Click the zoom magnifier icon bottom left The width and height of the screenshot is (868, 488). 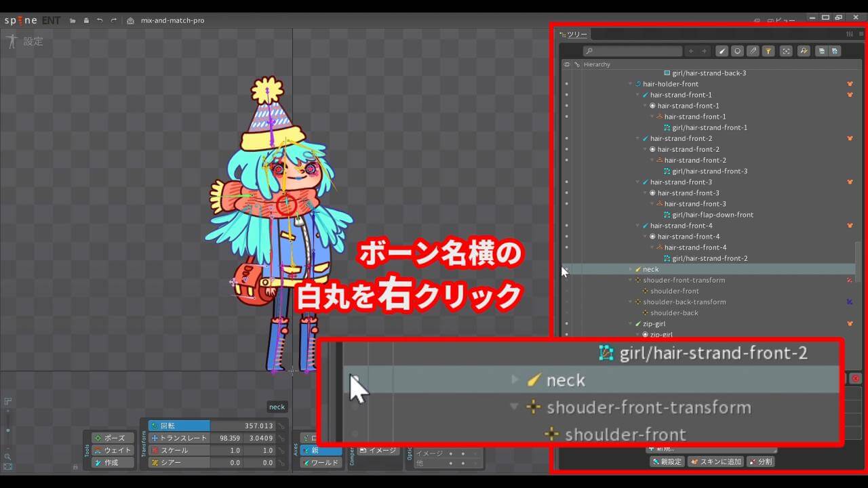(7, 457)
